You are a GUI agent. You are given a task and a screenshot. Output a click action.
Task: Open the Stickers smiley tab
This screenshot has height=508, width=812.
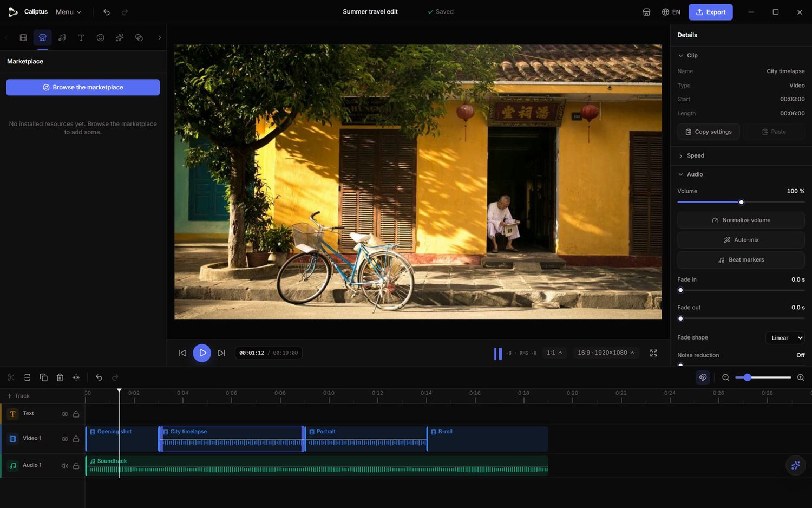pos(101,37)
